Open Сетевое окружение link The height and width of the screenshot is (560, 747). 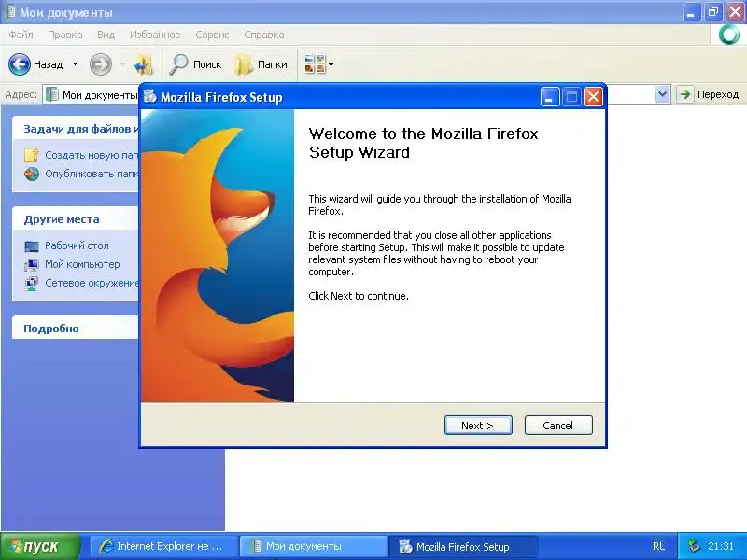tap(92, 283)
